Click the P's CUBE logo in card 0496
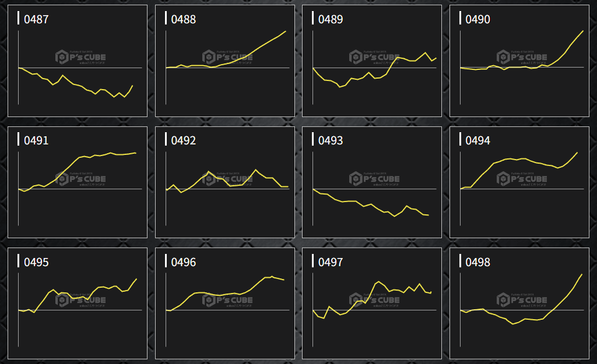This screenshot has height=364, width=597. [x=227, y=301]
